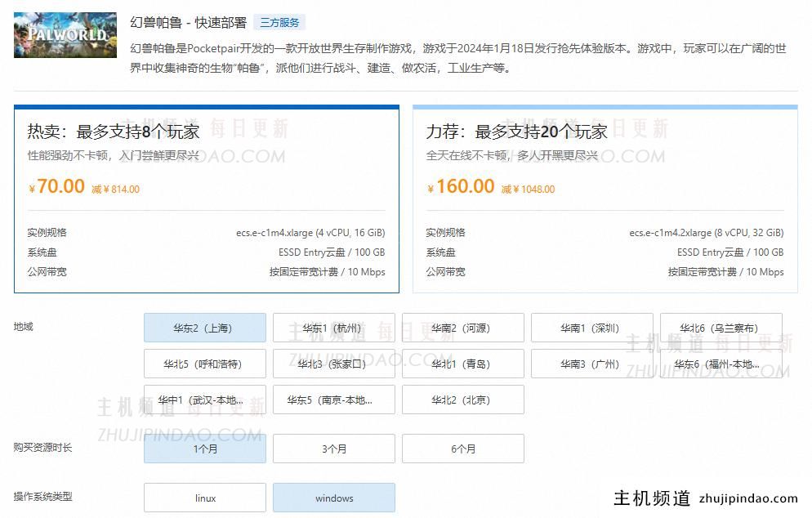This screenshot has height=518, width=812.
Task: Click the 幻兽帕鲁 - 快速部署 title
Action: click(189, 22)
